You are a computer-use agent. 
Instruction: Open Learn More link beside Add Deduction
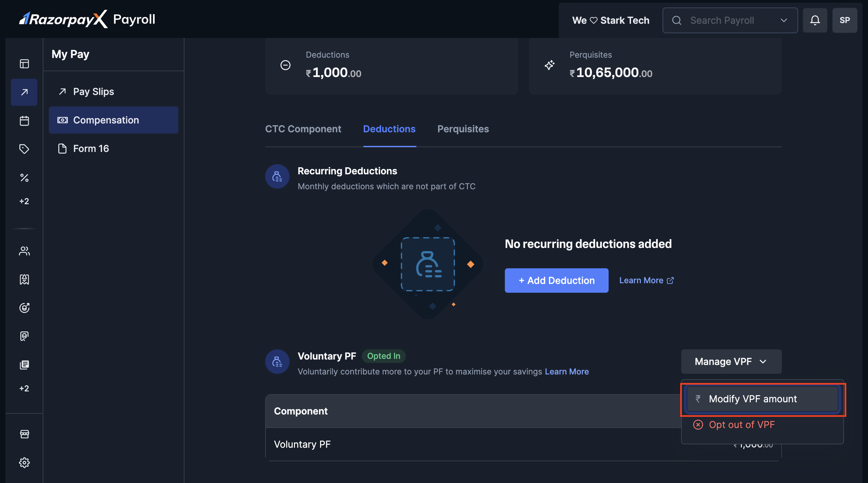[646, 281]
